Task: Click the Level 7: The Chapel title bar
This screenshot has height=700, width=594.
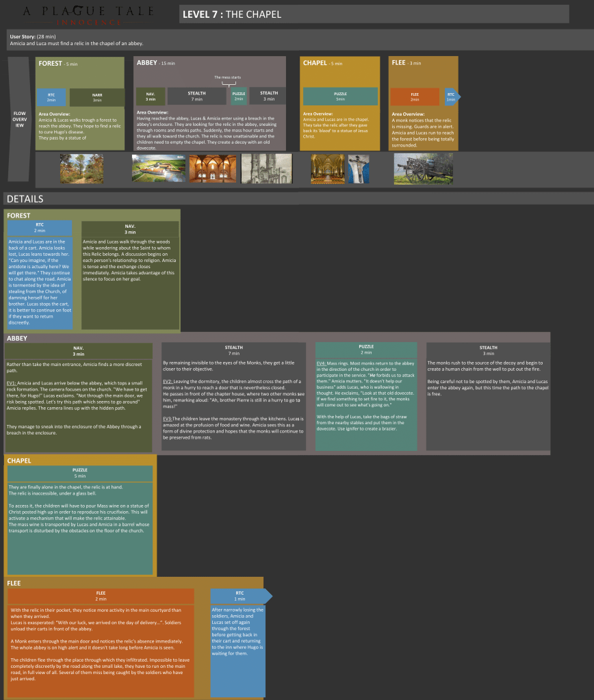Action: point(373,14)
